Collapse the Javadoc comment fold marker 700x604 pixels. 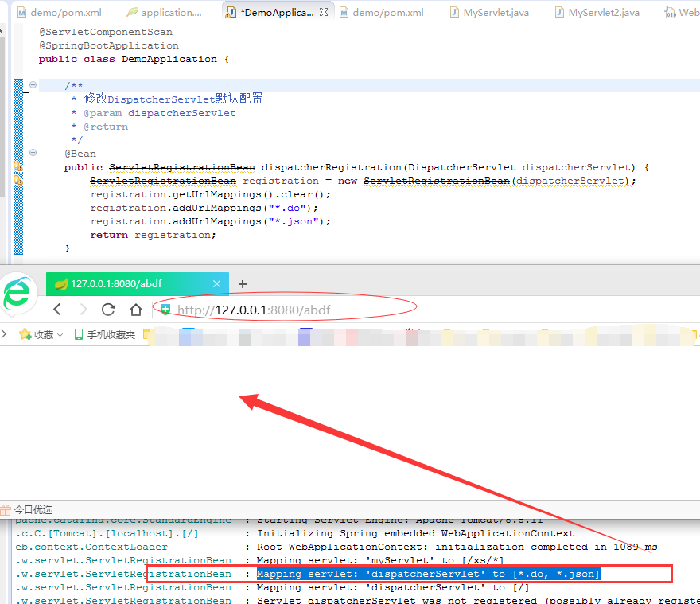point(33,84)
